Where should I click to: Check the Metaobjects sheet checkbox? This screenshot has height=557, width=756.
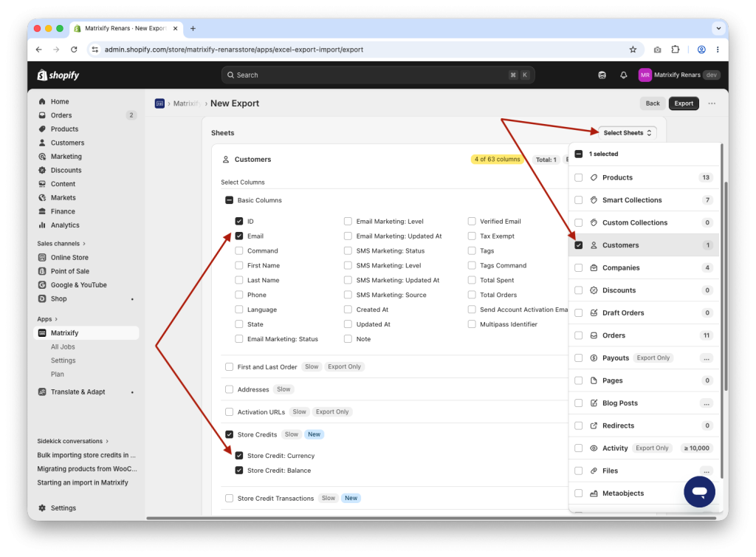coord(579,493)
